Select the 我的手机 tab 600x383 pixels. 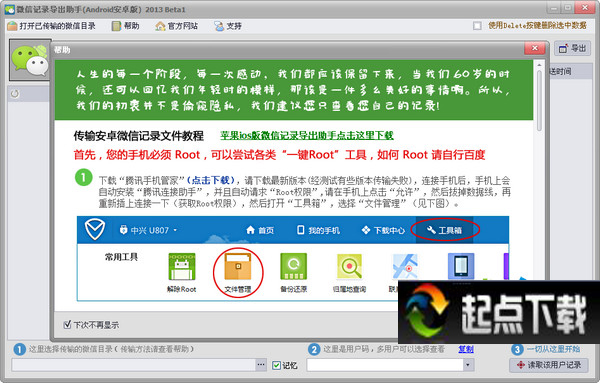pos(318,230)
